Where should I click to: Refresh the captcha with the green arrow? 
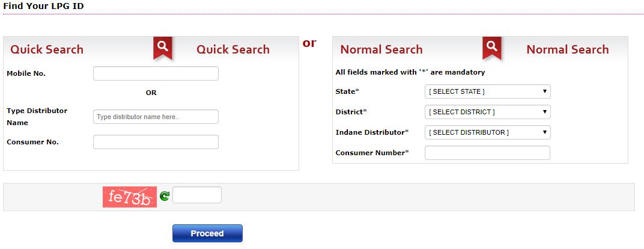(x=164, y=196)
